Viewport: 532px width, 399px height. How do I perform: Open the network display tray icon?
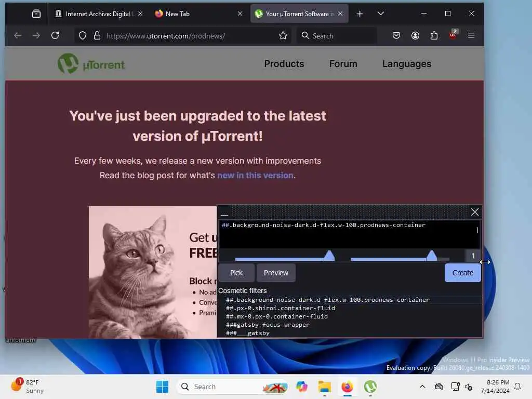coord(455,387)
